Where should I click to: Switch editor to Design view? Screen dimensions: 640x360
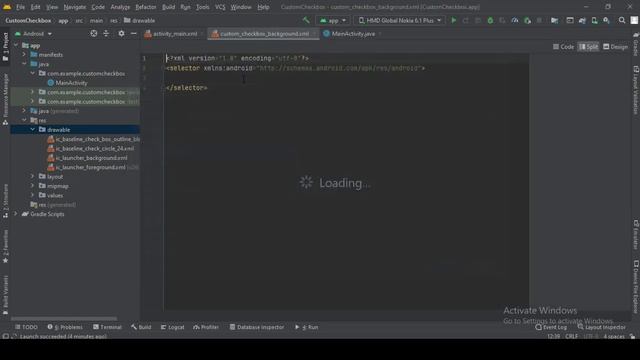616,47
